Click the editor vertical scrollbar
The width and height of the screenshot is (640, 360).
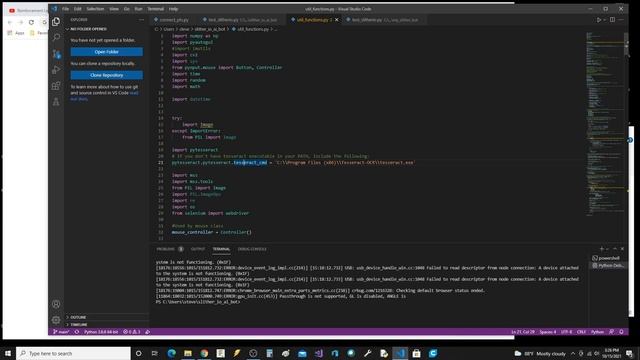coord(626,44)
